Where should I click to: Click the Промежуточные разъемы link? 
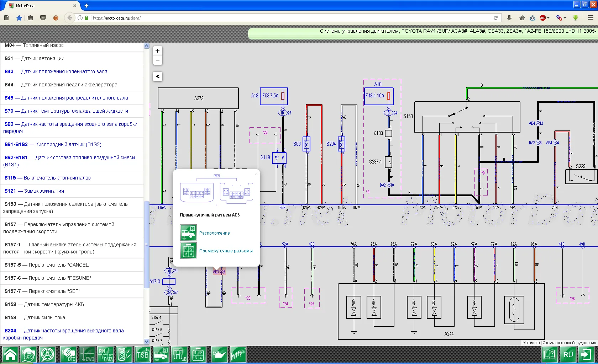tap(226, 251)
